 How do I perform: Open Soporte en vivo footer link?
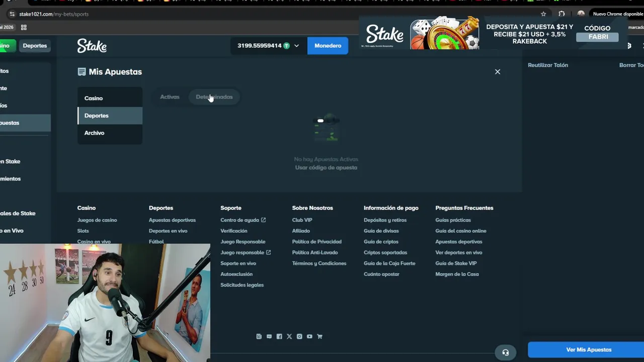(x=238, y=263)
